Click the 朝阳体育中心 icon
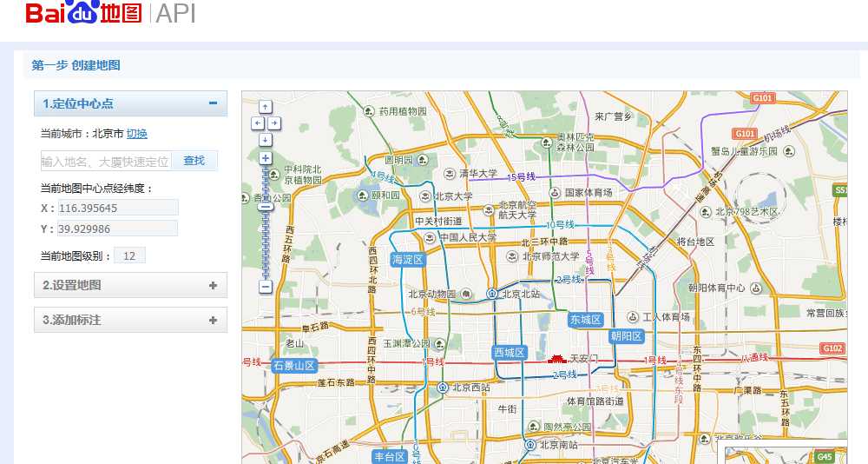868x464 pixels. tap(756, 288)
